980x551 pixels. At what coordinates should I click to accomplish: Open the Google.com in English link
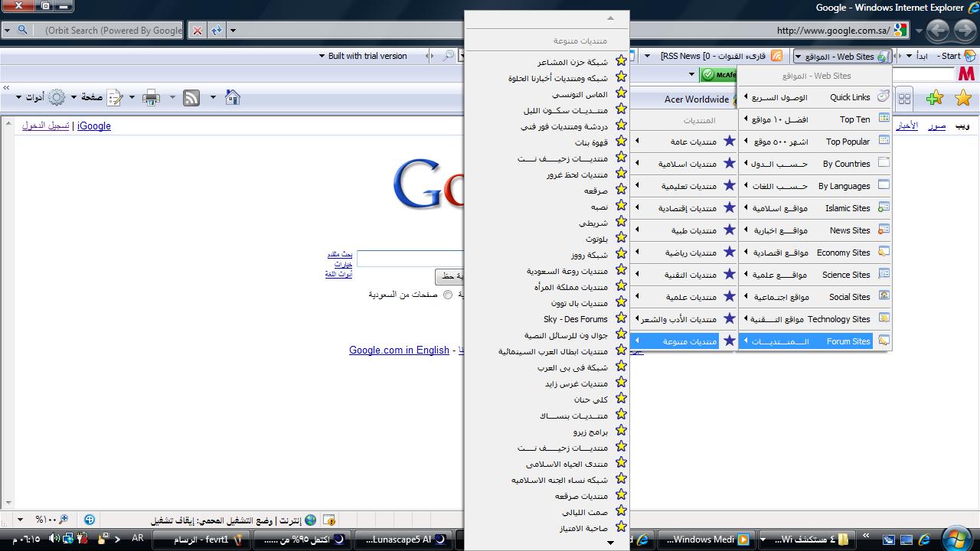(x=399, y=350)
